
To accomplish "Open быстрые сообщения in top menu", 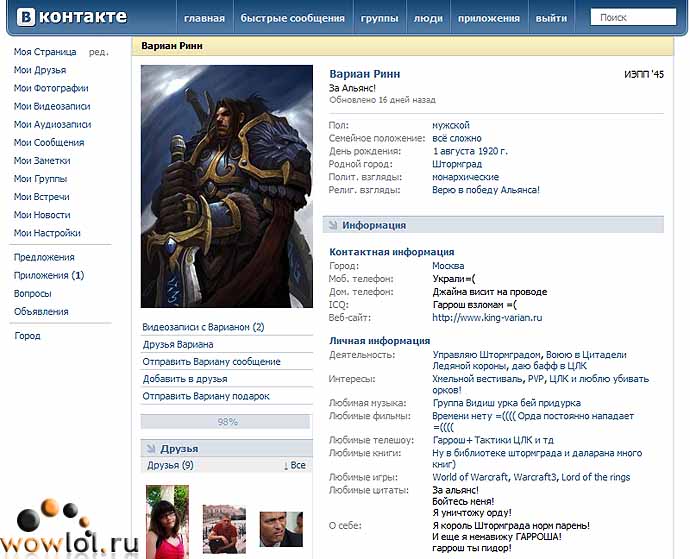I will pyautogui.click(x=292, y=18).
